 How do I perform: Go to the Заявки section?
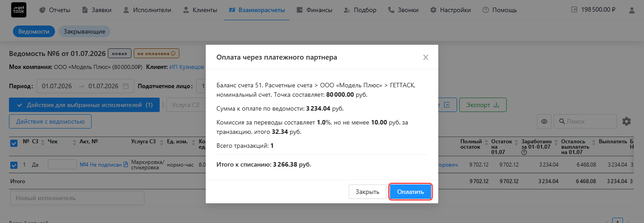click(x=97, y=10)
